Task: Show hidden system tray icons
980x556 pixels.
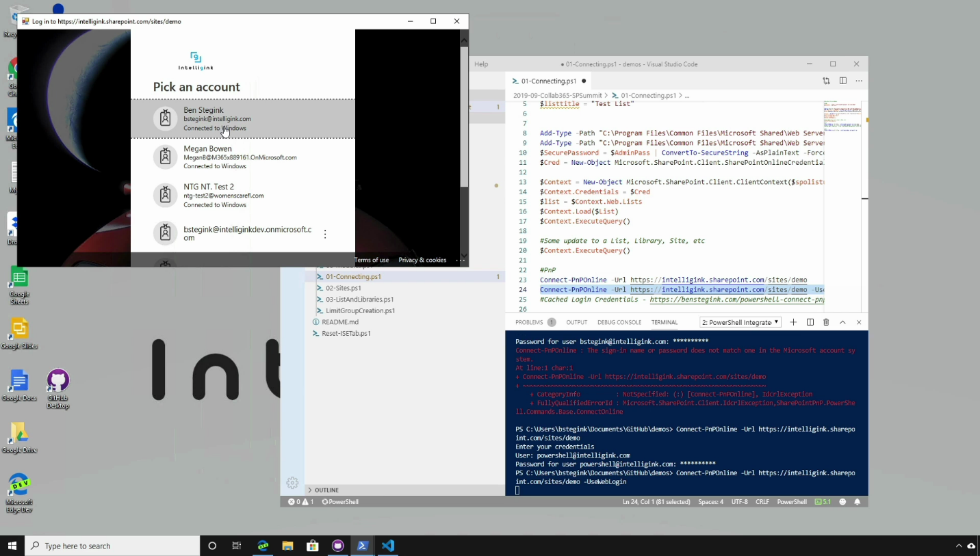Action: (958, 546)
